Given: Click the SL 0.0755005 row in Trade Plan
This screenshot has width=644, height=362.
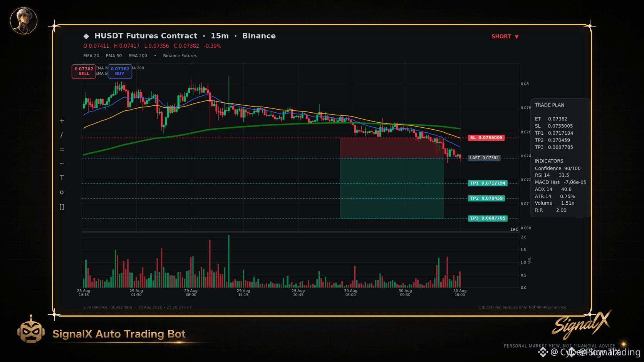Looking at the screenshot, I should pos(554,126).
